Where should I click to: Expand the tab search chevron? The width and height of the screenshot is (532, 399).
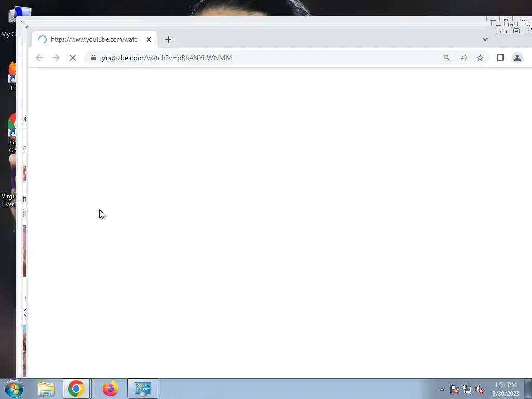coord(485,39)
